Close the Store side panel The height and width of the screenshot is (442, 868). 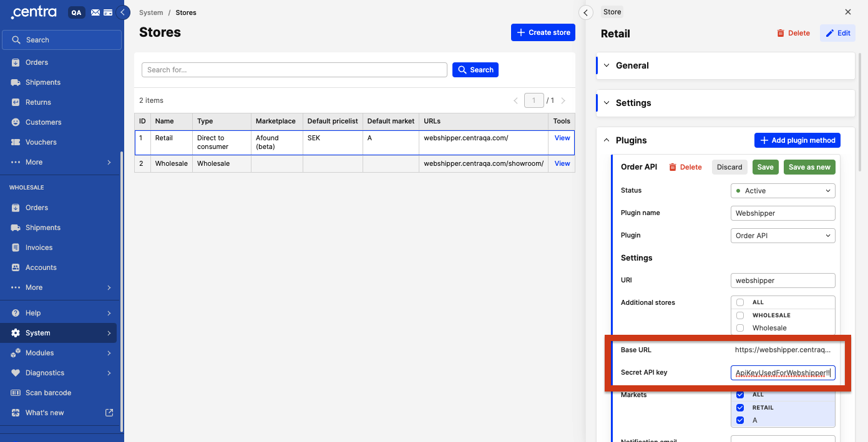point(847,12)
